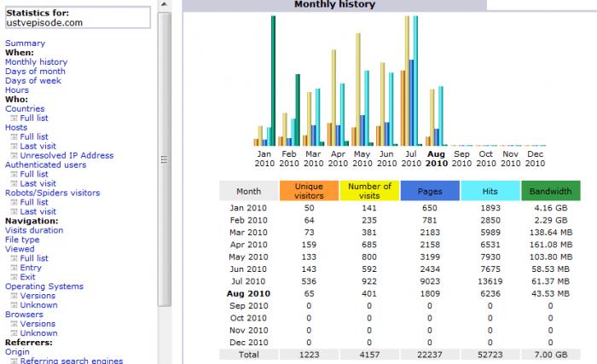Screen dimensions: 597x364
Task: Open the Hours report
Action: [17, 90]
